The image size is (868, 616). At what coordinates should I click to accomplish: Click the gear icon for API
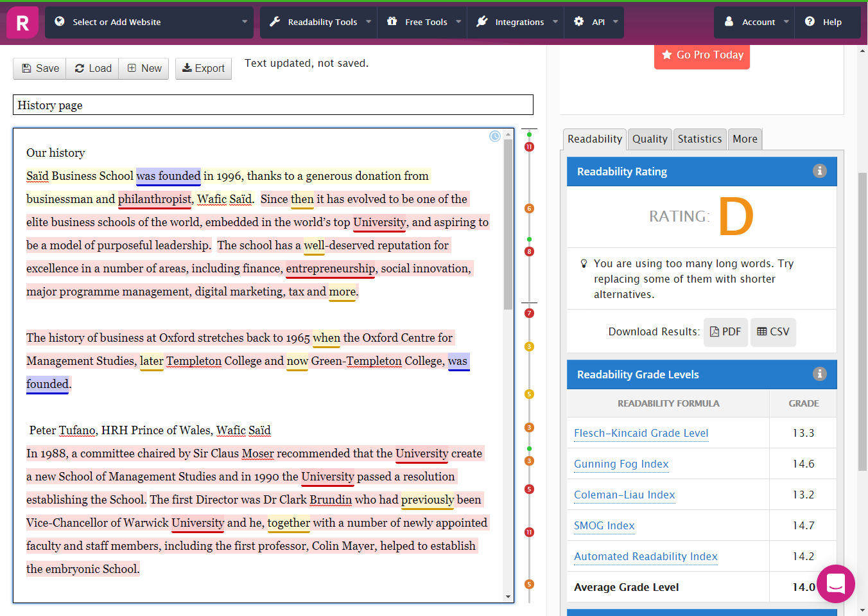tap(578, 21)
